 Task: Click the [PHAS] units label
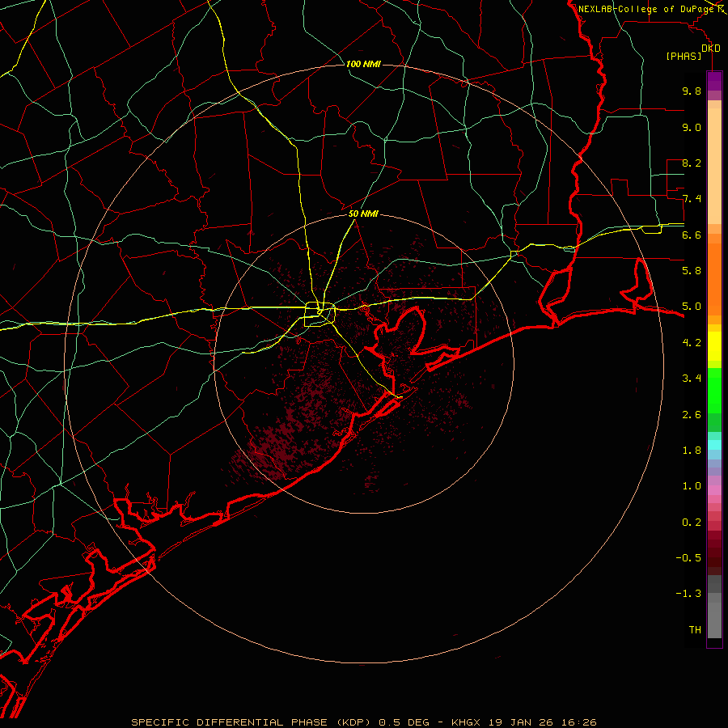(684, 57)
